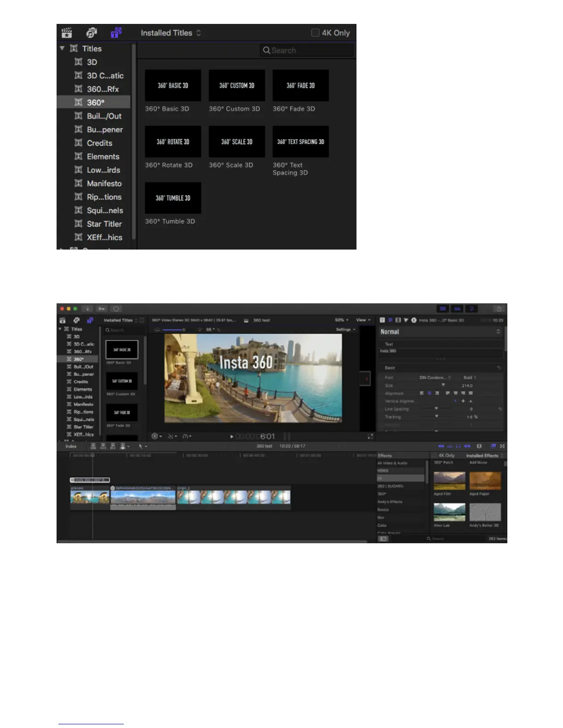
Task: Open the timeline Index button
Action: click(x=71, y=446)
